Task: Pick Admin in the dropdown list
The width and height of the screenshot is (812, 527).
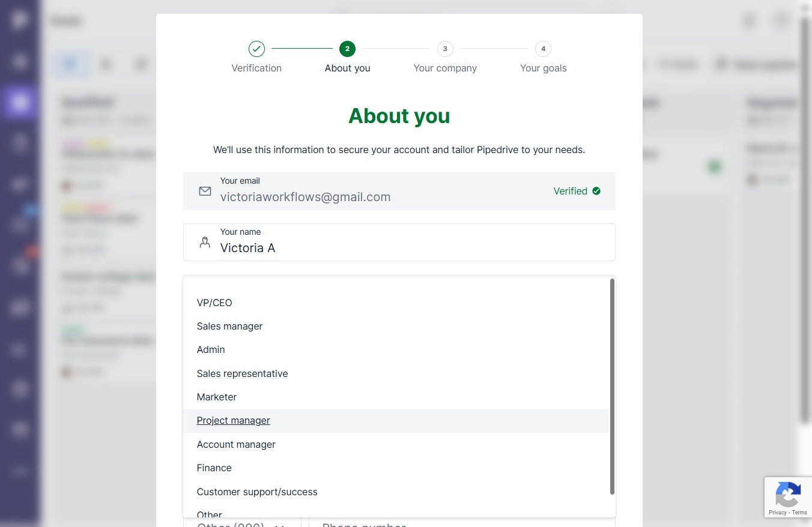Action: click(x=396, y=349)
